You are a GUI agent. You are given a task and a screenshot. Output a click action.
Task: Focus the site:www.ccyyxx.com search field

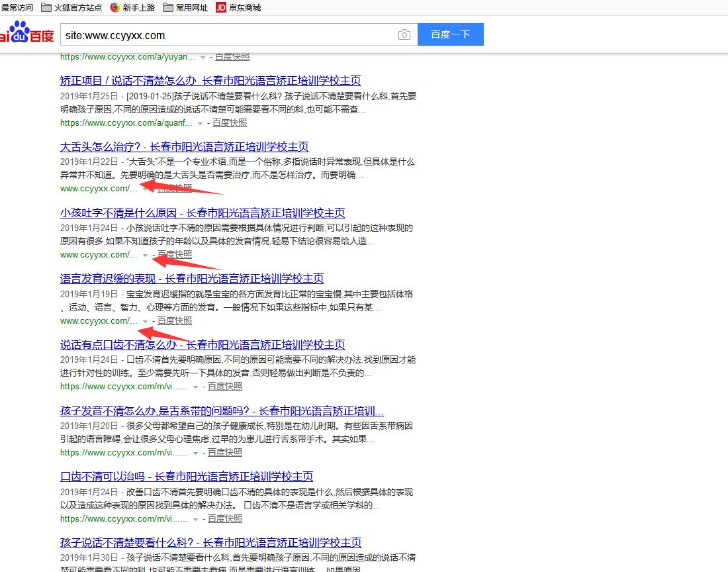point(225,35)
